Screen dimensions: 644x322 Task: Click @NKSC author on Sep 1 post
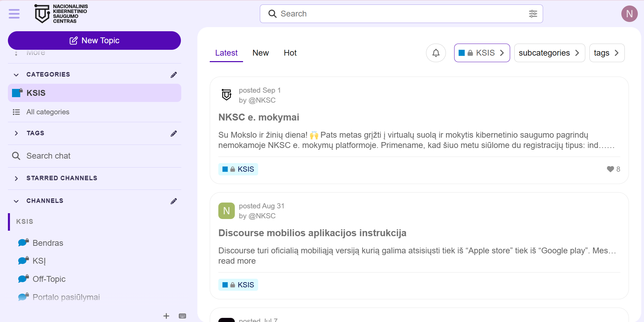click(262, 100)
